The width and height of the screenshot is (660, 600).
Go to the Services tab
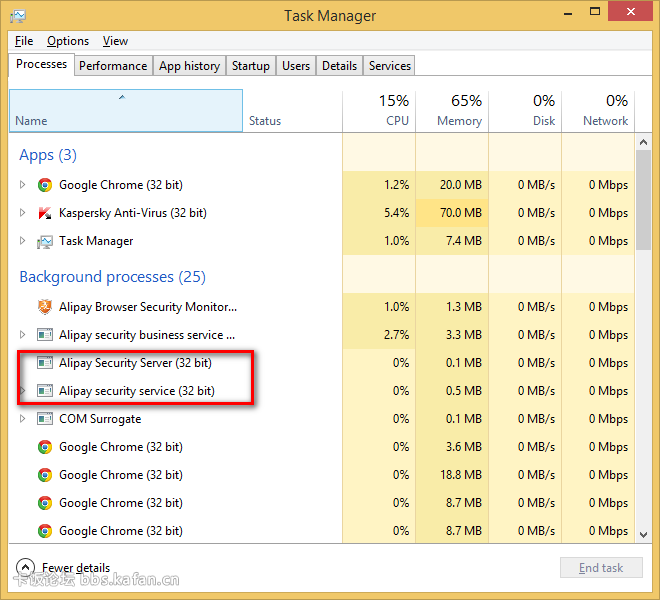[390, 66]
